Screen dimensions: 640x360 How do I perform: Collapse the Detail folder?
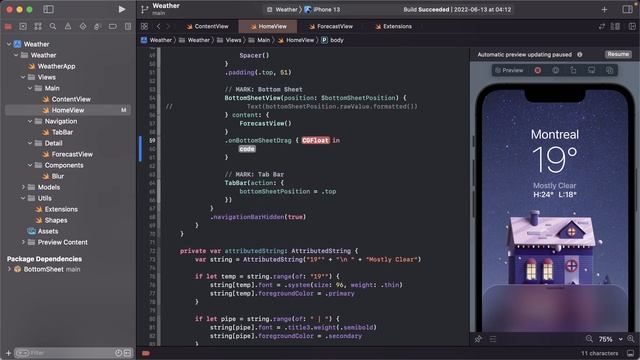pyautogui.click(x=30, y=143)
